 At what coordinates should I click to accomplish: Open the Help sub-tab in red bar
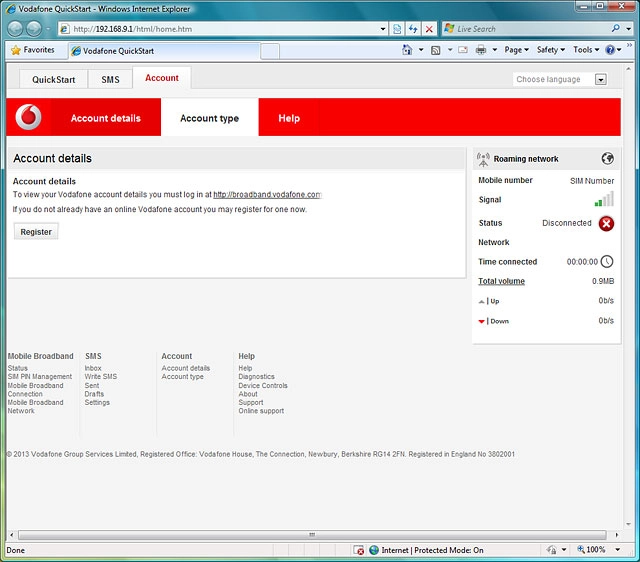click(x=289, y=118)
